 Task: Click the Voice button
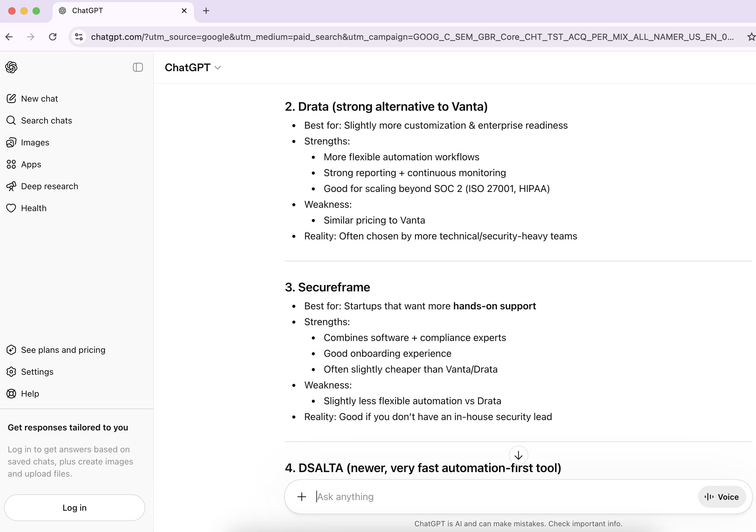(x=722, y=496)
